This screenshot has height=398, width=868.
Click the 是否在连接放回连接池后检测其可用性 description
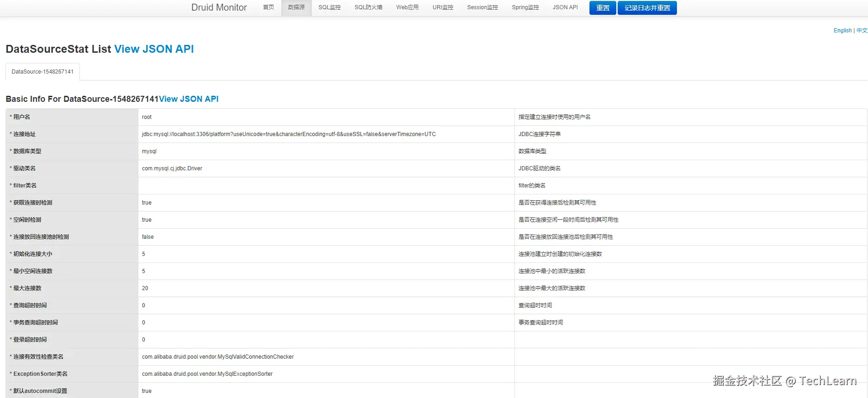(566, 237)
